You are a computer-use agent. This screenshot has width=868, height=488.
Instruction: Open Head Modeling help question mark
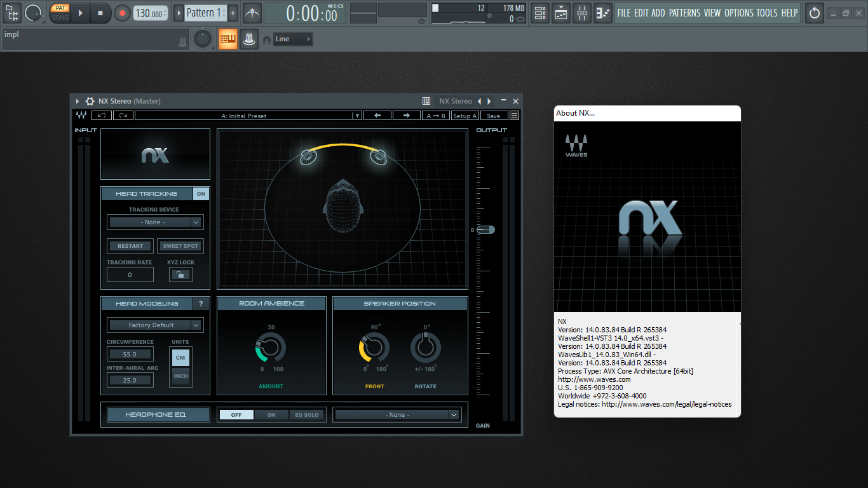201,304
